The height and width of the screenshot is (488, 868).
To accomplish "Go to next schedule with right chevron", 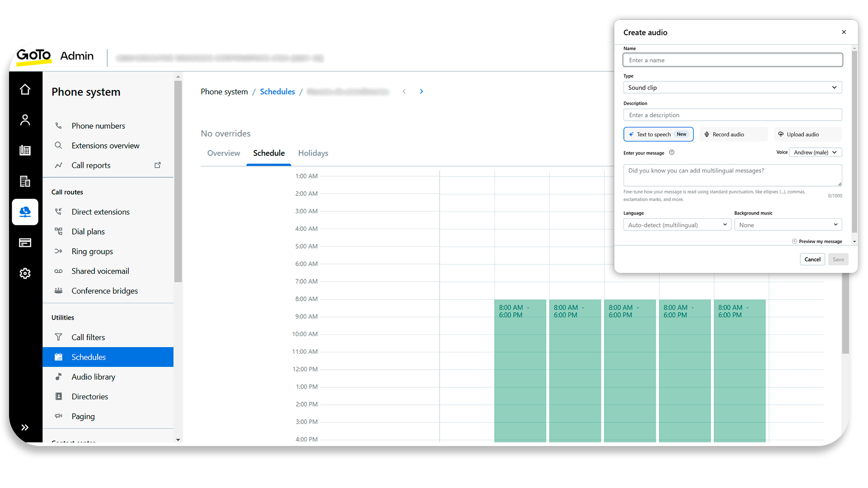I will tap(421, 91).
